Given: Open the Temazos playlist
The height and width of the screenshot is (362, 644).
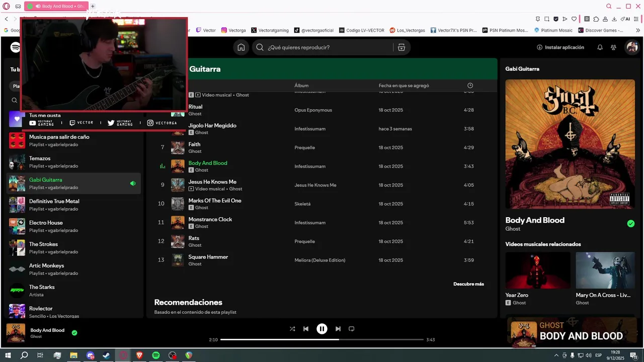Looking at the screenshot, I should click(x=73, y=162).
